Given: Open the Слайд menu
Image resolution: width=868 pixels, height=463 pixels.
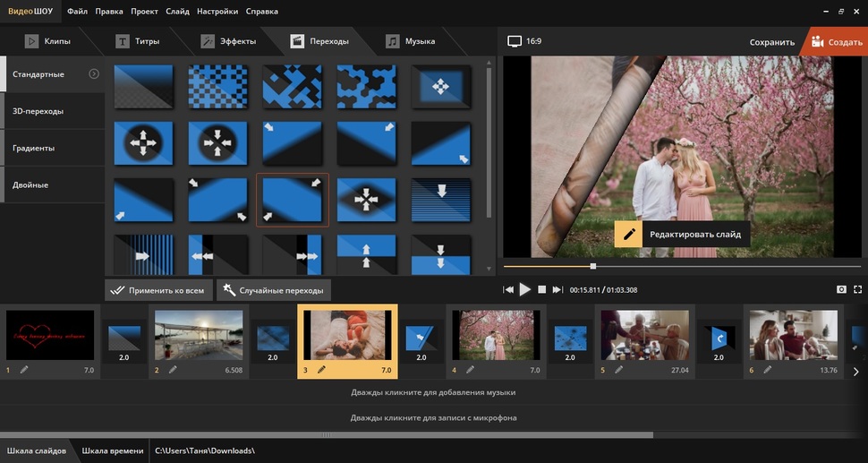Looking at the screenshot, I should (177, 11).
